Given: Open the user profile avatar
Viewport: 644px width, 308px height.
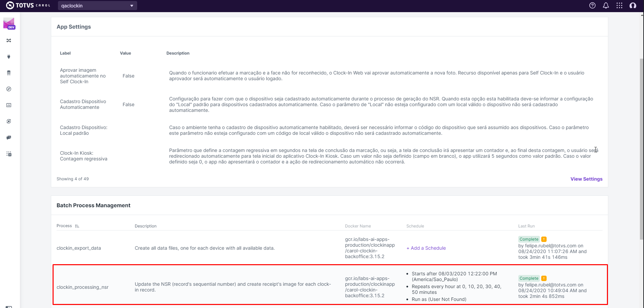Looking at the screenshot, I should [x=633, y=5].
